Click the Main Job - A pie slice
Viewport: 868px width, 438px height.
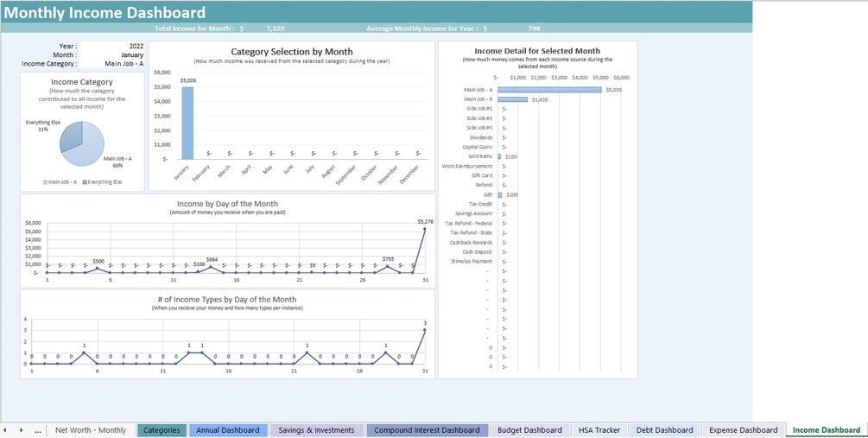[87, 149]
